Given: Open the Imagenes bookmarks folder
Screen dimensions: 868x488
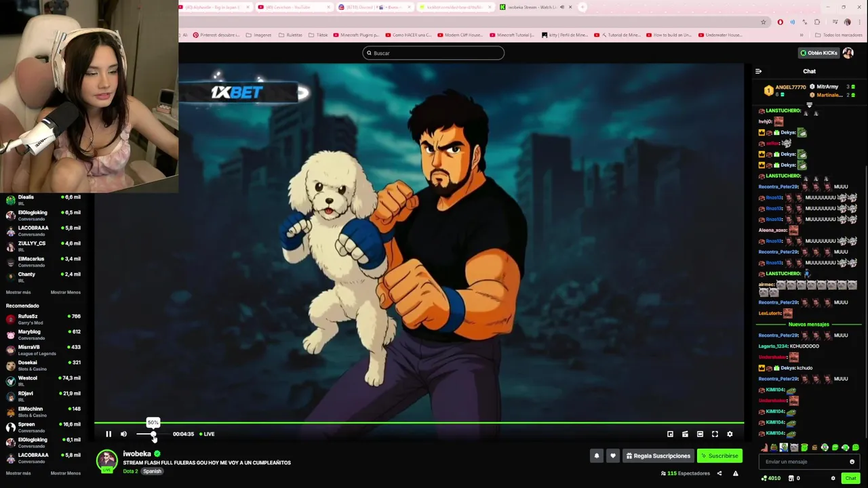Looking at the screenshot, I should (x=258, y=35).
